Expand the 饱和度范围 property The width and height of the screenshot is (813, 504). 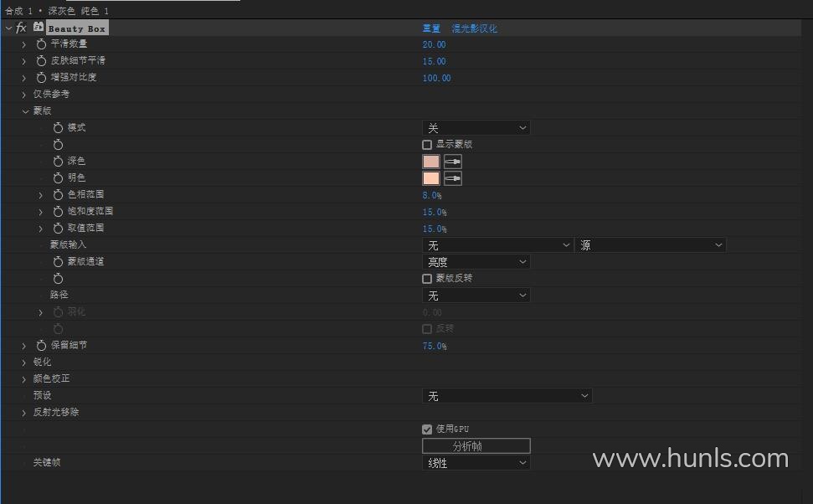(x=40, y=212)
